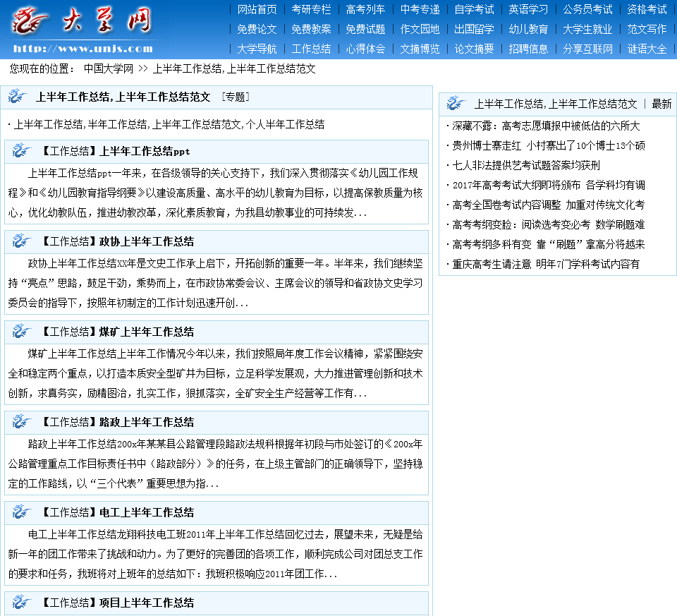Open news 高考考纲变脸:阅读选考变必考
This screenshot has width=677, height=616.
[x=549, y=224]
